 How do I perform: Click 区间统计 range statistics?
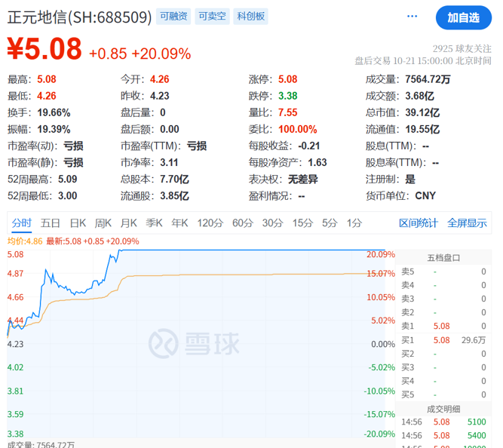pos(419,222)
